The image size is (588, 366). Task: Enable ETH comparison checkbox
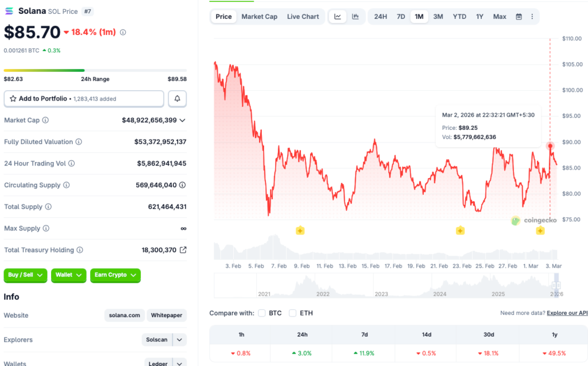coord(293,313)
